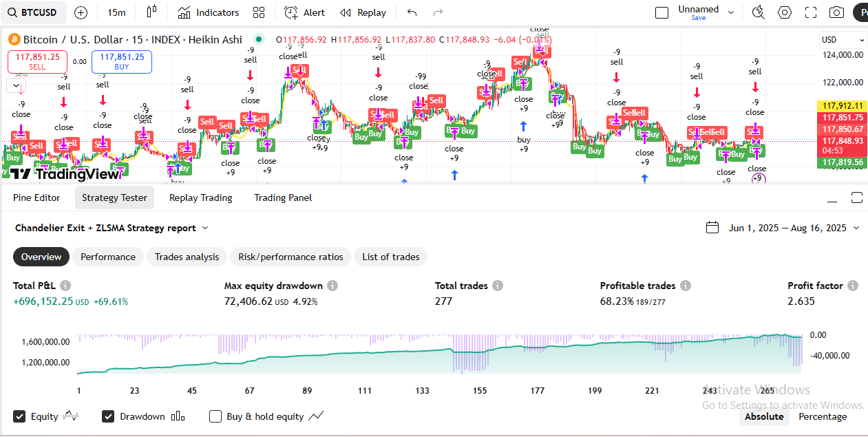Select the Absolute display mode
The image size is (868, 437).
(x=764, y=416)
